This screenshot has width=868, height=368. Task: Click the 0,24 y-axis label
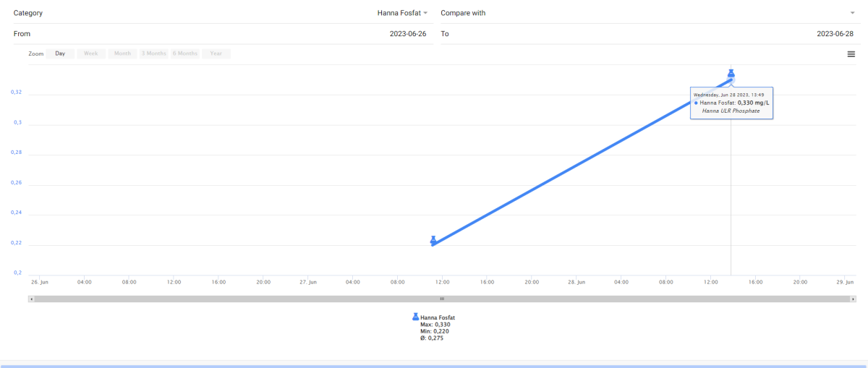click(16, 213)
